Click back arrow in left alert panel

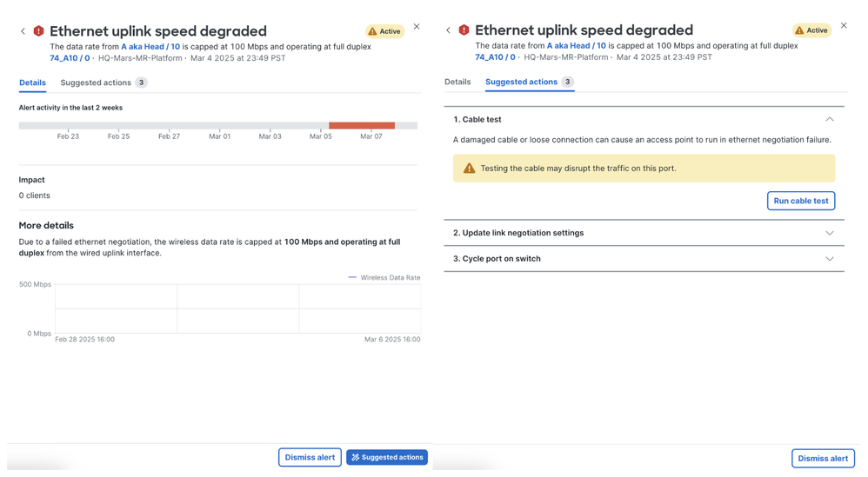23,31
